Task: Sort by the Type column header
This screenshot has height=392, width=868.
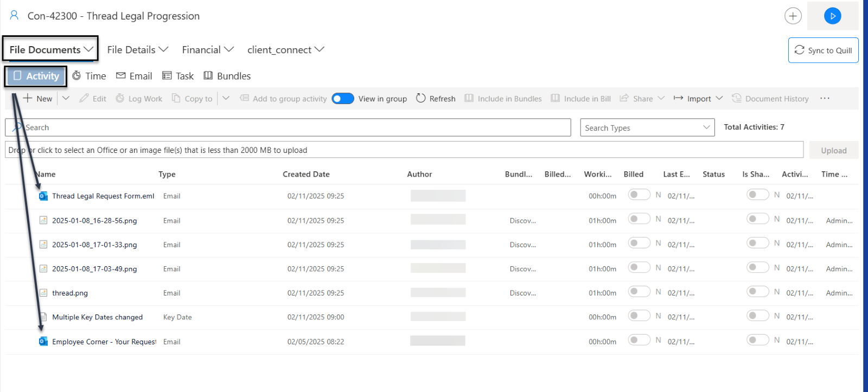Action: pyautogui.click(x=167, y=174)
